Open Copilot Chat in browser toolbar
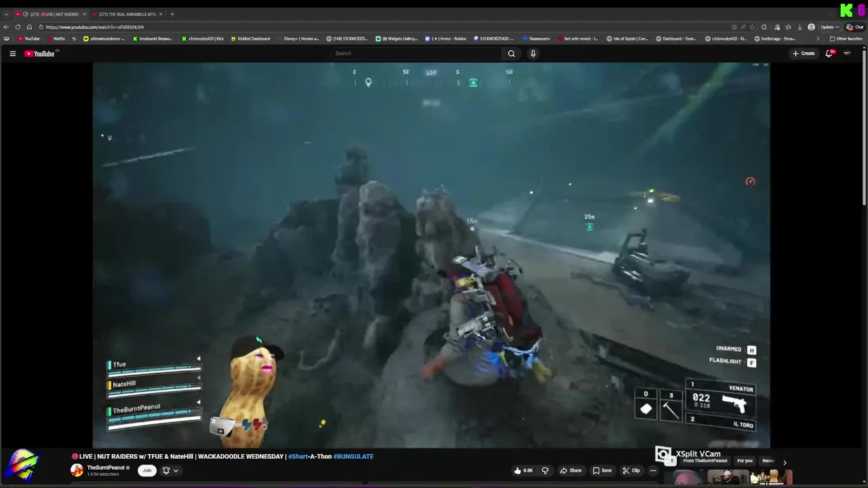The image size is (868, 488). tap(855, 27)
